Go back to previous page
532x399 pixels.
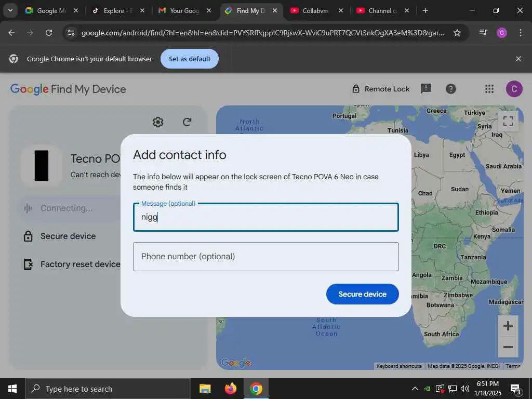pos(11,33)
